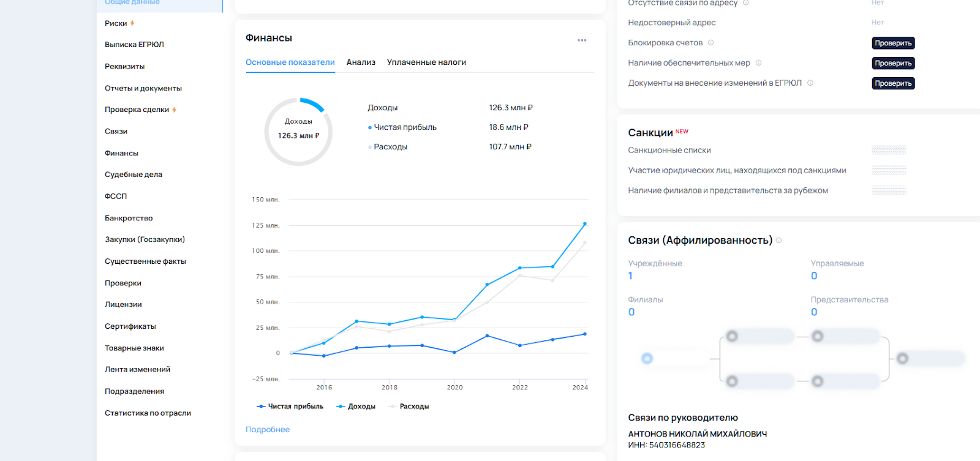Click info icon after Документы на внесение изменений
The width and height of the screenshot is (980, 461).
[x=810, y=83]
